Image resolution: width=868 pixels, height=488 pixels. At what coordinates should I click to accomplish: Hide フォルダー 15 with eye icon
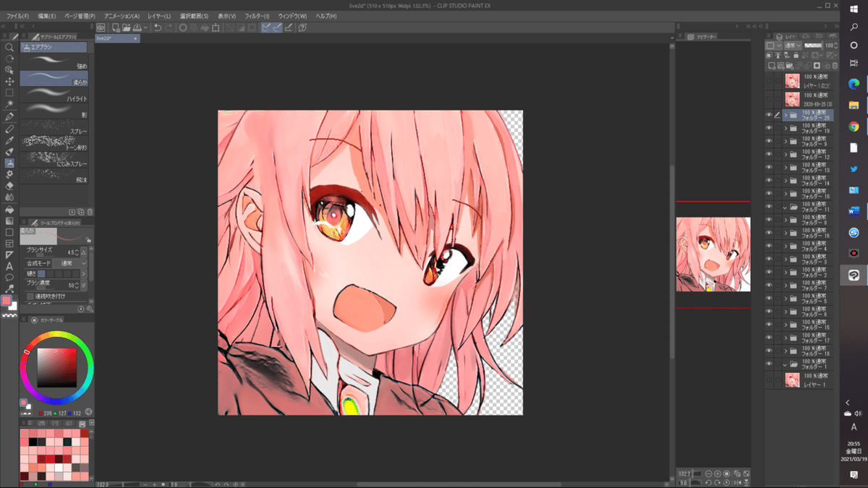coord(768,325)
